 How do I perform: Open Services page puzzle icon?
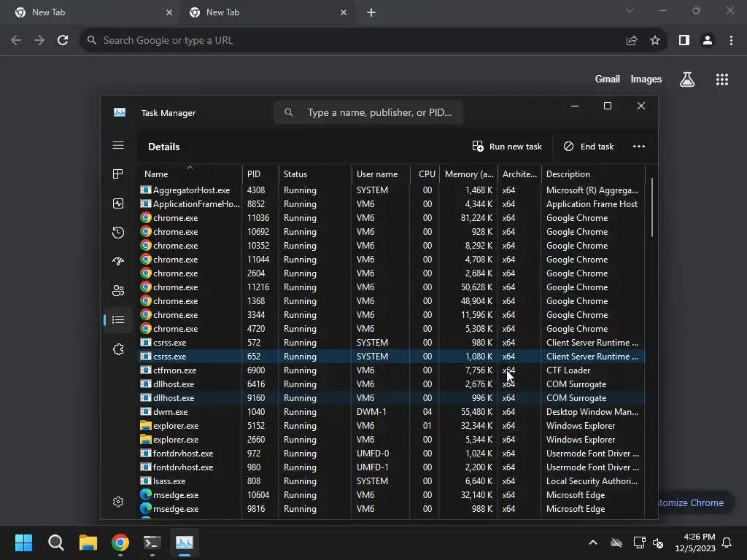(x=118, y=349)
